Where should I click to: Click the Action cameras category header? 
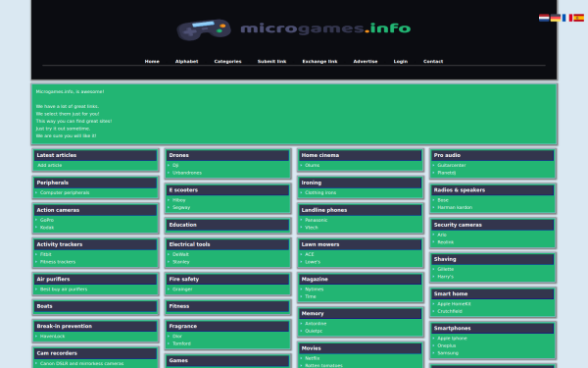[x=95, y=210]
